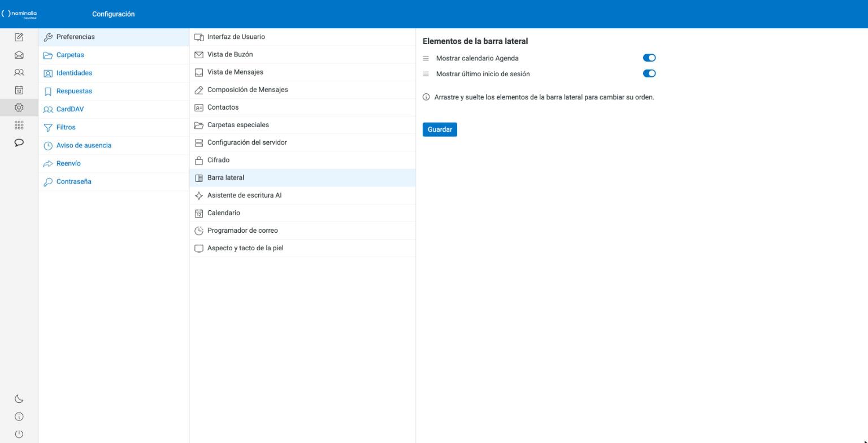Open Carpetas settings section
Screen dimensions: 868x443
pos(114,55)
